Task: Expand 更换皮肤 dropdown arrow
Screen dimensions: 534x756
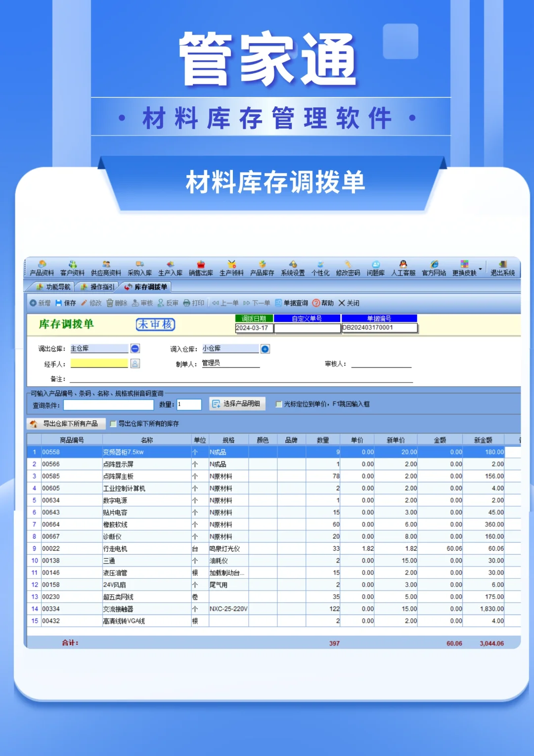Action: [x=480, y=269]
